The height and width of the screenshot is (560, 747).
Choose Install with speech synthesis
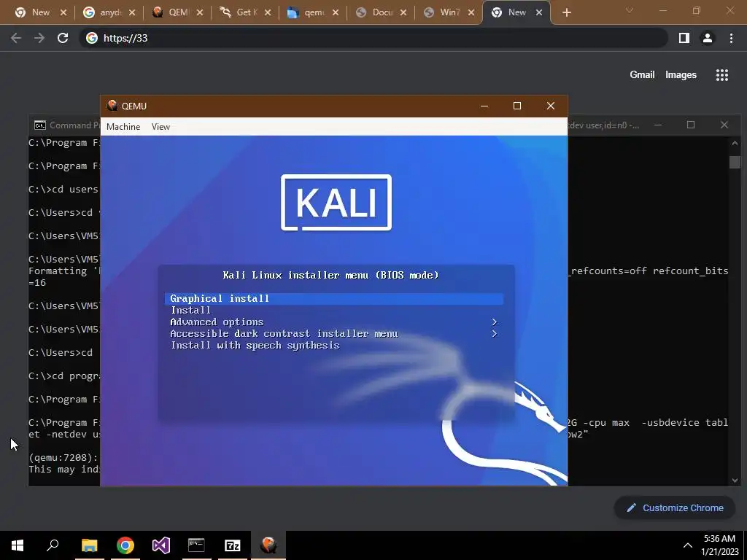[x=255, y=346]
